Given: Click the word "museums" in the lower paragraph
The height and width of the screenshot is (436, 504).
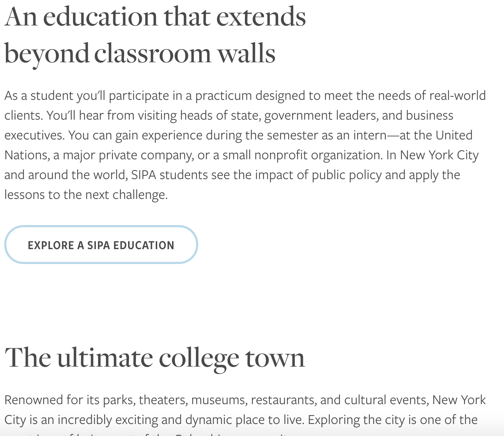Looking at the screenshot, I should pyautogui.click(x=219, y=400).
